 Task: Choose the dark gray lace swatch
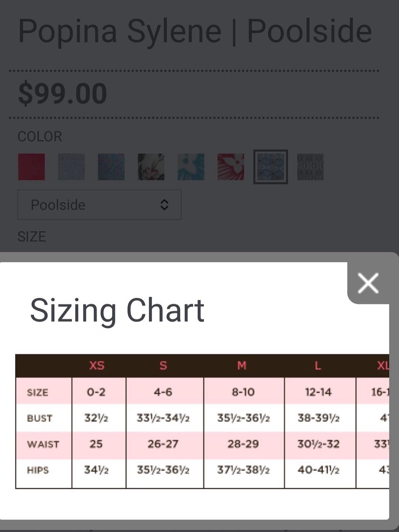click(310, 167)
